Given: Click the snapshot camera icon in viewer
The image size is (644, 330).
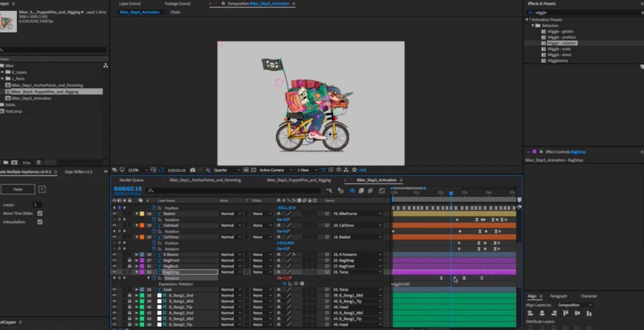Looking at the screenshot, I should pos(192,170).
